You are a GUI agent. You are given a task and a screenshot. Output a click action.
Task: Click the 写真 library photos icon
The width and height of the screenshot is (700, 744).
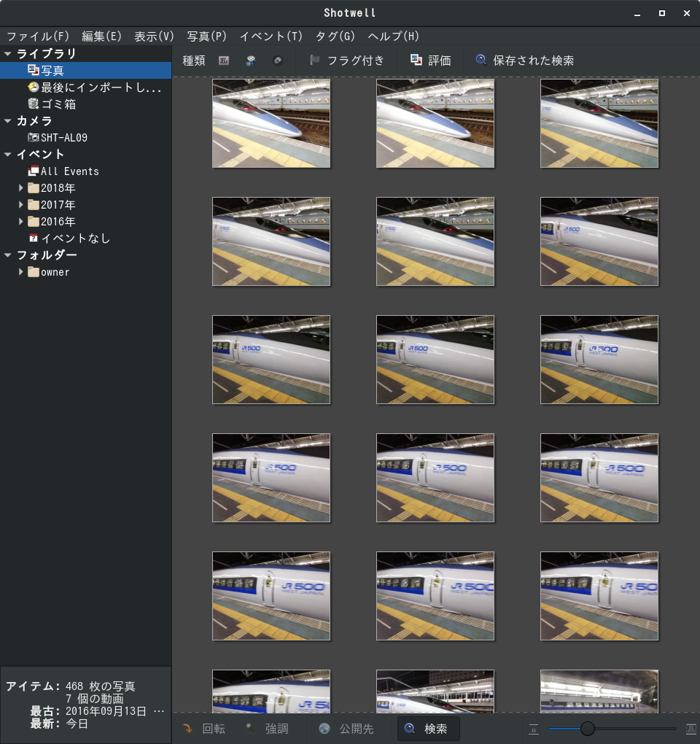34,70
